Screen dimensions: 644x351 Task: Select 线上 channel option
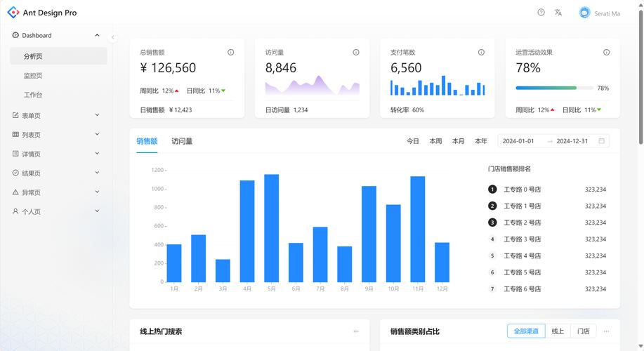click(558, 331)
